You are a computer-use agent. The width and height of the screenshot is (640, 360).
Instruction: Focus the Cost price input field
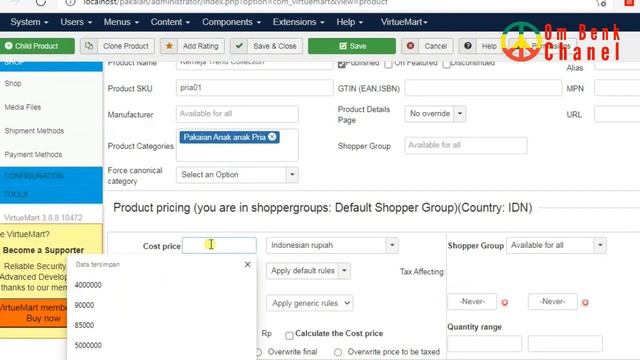219,245
